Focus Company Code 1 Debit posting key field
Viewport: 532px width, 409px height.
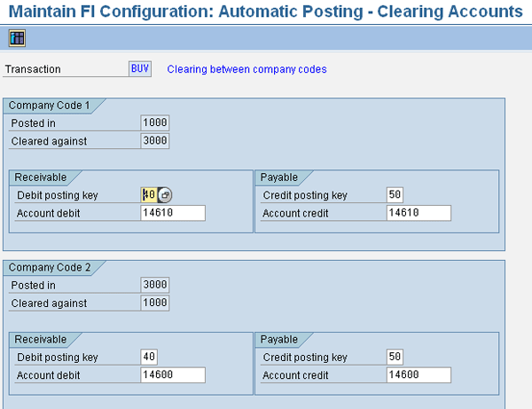tap(148, 195)
